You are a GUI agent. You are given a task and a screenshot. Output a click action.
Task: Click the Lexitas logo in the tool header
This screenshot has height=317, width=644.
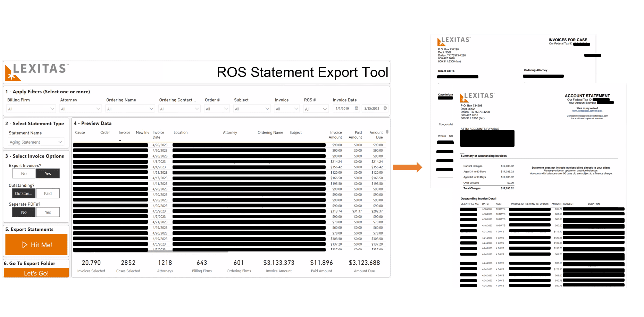[x=36, y=71]
